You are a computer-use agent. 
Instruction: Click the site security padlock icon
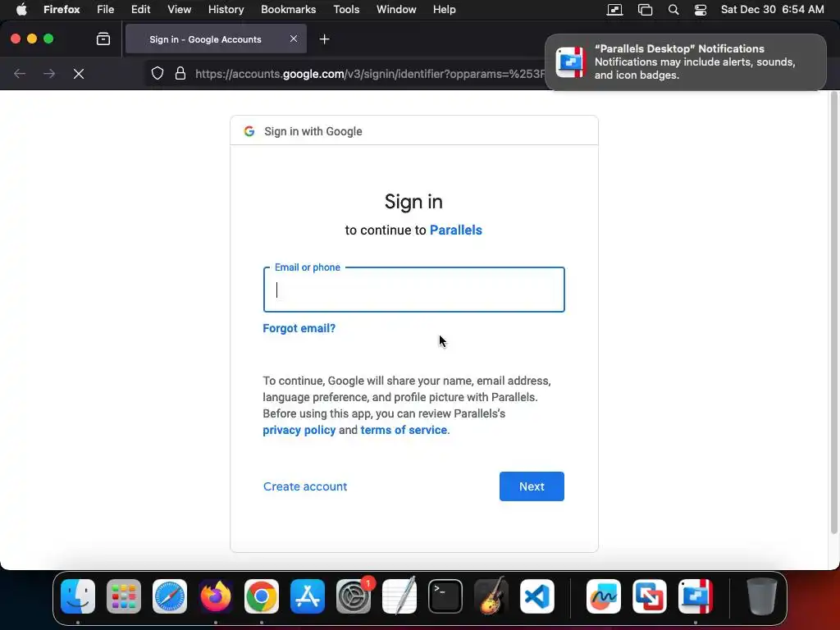(180, 73)
